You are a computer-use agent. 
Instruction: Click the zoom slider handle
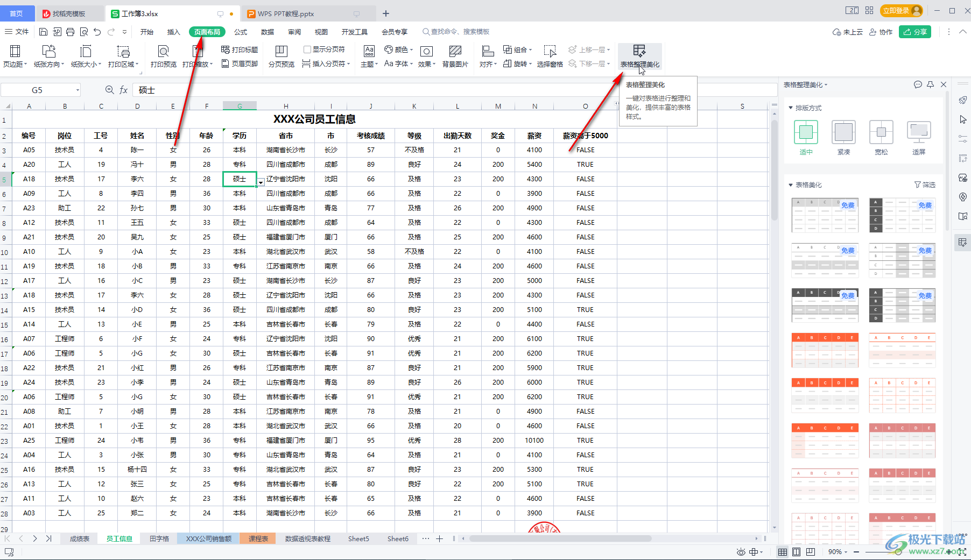898,552
